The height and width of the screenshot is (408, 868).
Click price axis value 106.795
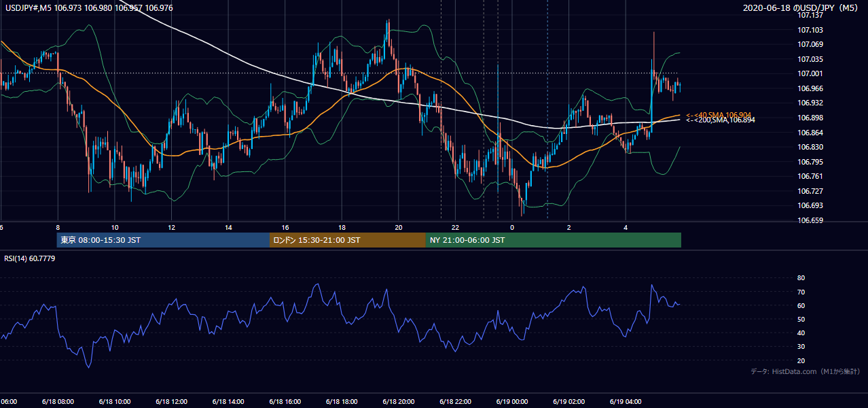tap(810, 162)
